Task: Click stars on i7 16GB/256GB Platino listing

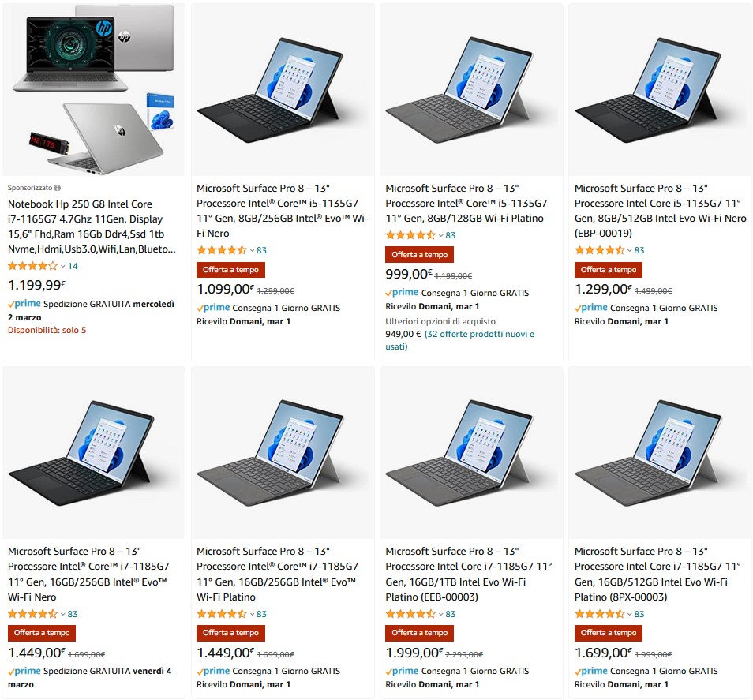Action: [221, 614]
